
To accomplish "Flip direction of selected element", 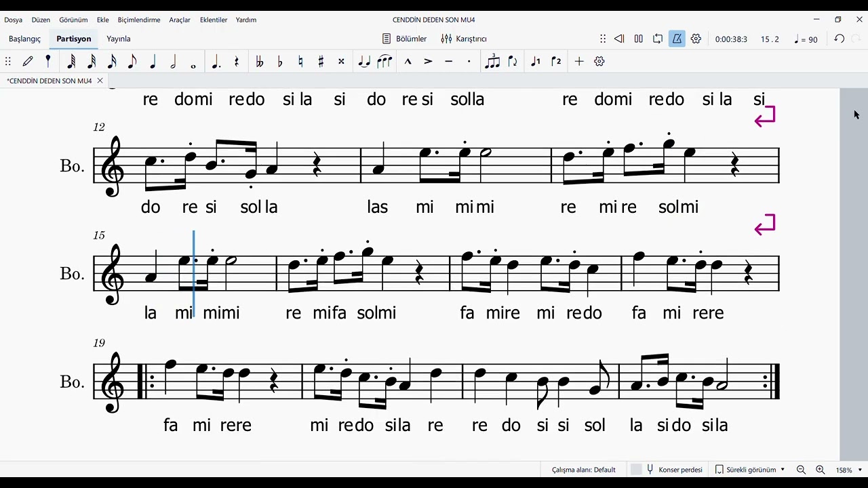I will click(513, 61).
